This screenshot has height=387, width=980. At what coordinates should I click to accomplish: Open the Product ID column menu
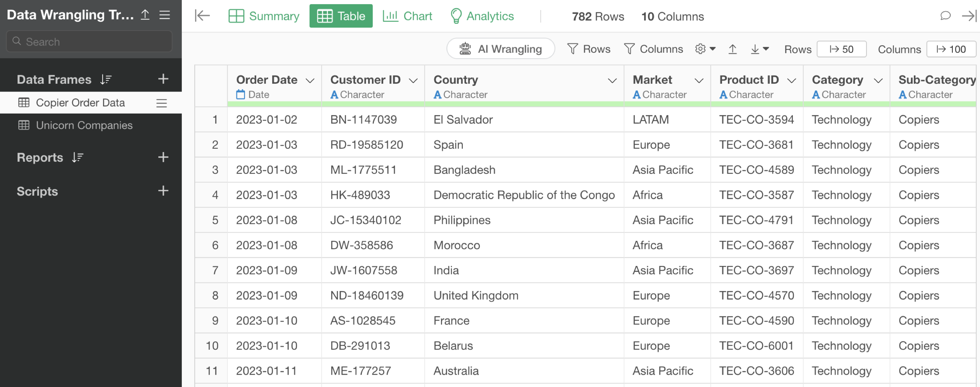[792, 80]
